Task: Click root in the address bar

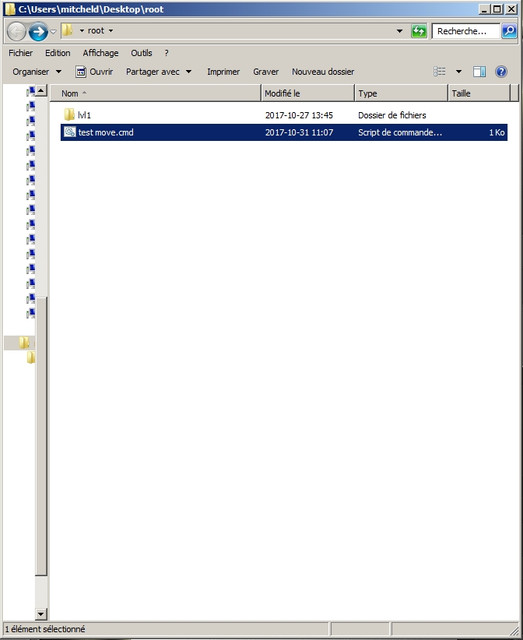Action: 96,31
